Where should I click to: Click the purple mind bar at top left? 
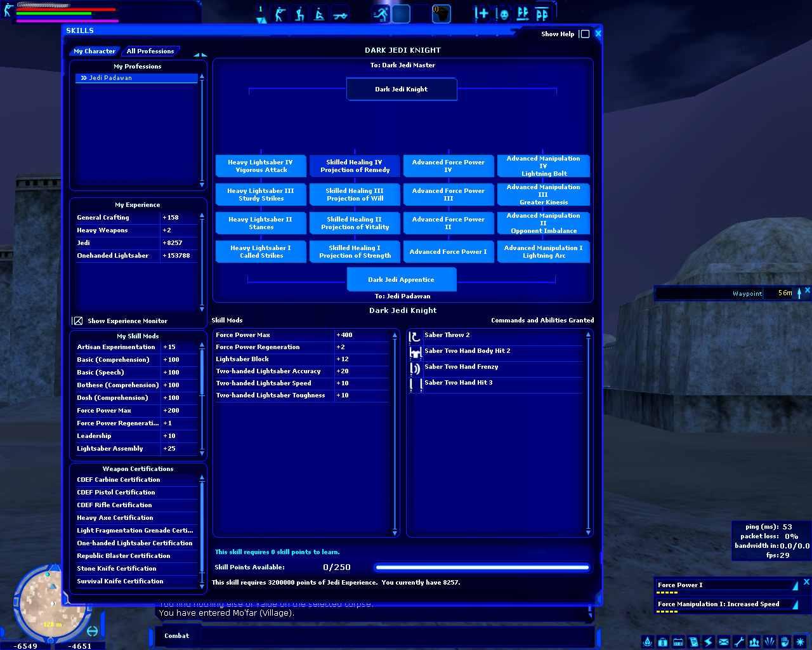[x=67, y=20]
